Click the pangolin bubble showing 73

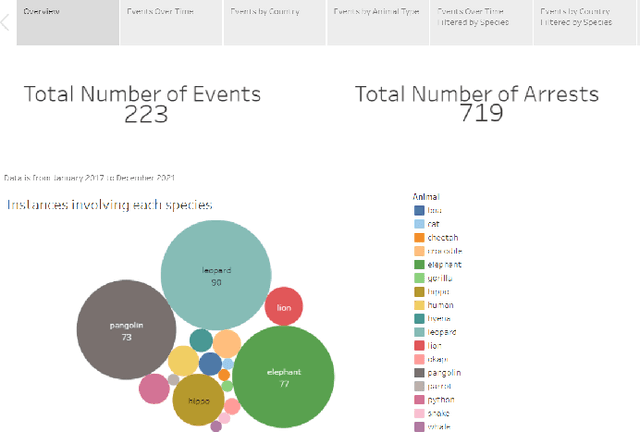(x=127, y=331)
